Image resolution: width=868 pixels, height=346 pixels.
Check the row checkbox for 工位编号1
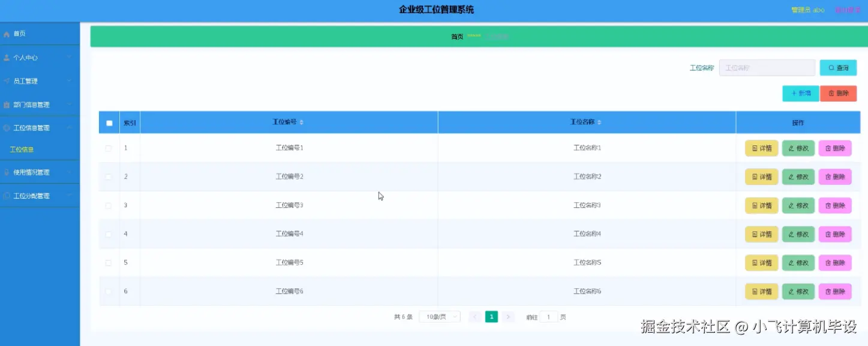(109, 148)
